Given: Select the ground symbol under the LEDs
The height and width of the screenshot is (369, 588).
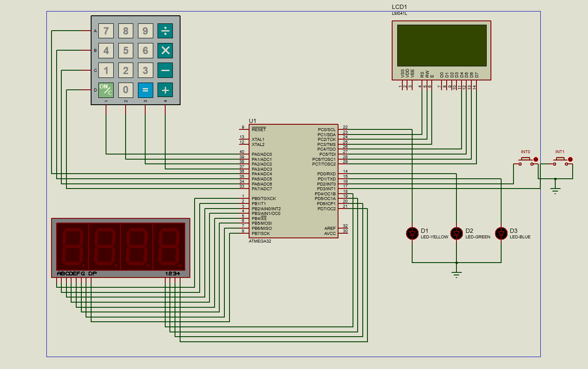Looking at the screenshot, I should click(456, 275).
